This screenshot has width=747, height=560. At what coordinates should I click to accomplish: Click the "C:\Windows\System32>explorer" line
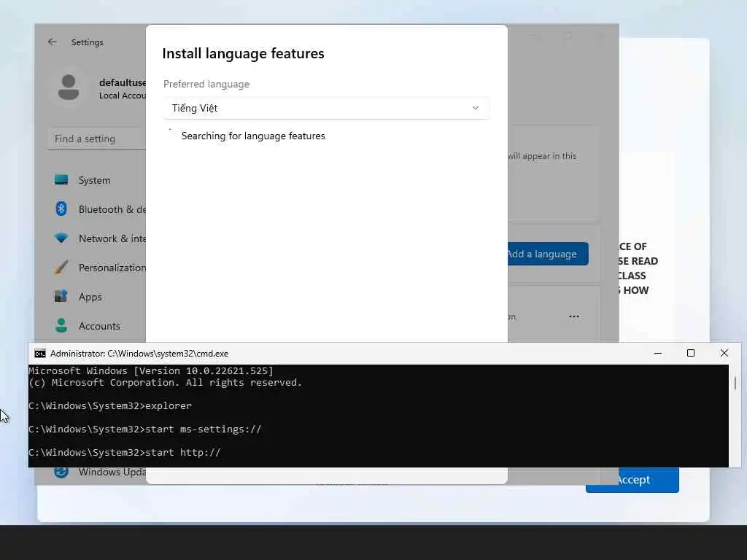click(x=110, y=405)
